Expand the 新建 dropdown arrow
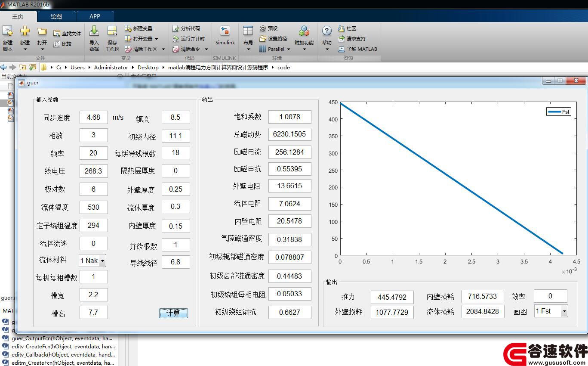Image resolution: width=588 pixels, height=366 pixels. click(25, 49)
